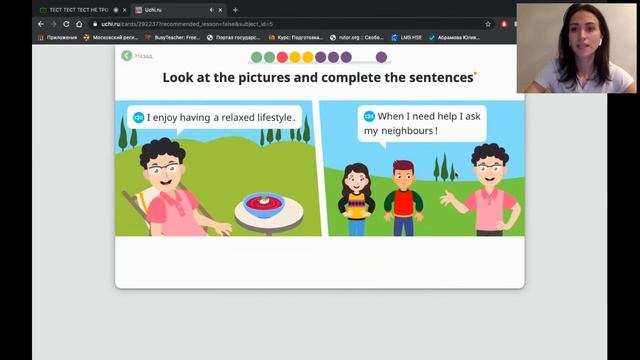Open the Портал государс... bookmark
640x360 pixels.
(x=233, y=38)
